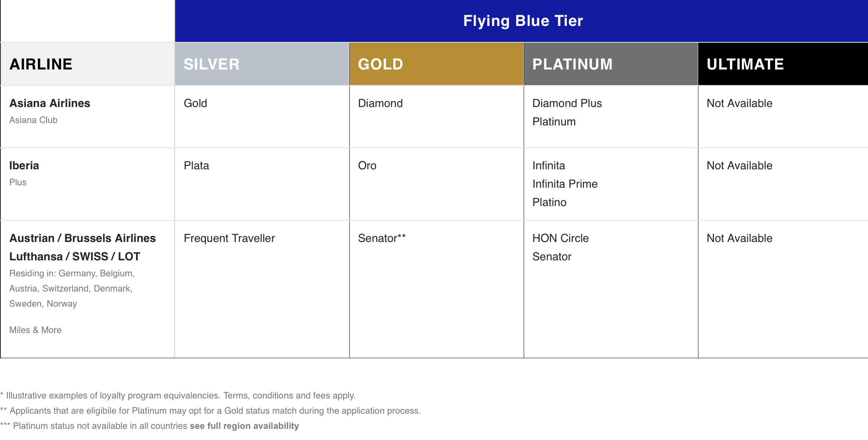Click the Frequent Traveller cell text
Screen dimensions: 868x440
click(x=229, y=238)
